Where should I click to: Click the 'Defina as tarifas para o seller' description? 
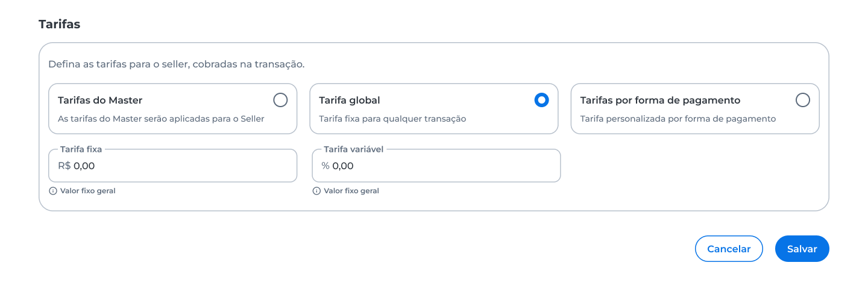click(x=177, y=64)
